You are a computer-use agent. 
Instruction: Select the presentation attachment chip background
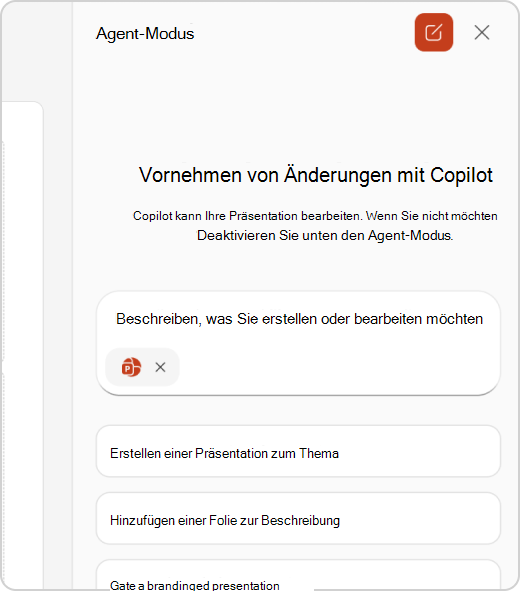click(x=142, y=367)
